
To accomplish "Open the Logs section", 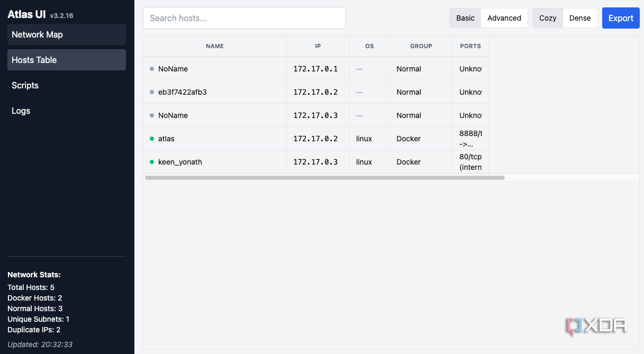I will 67,111.
